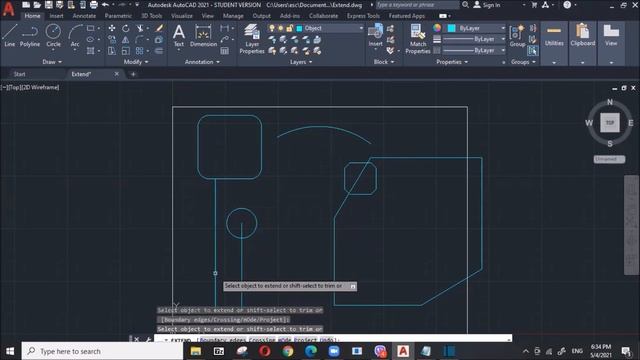Click the object color wheel swatch
The width and height of the screenshot is (640, 360).
(x=437, y=28)
